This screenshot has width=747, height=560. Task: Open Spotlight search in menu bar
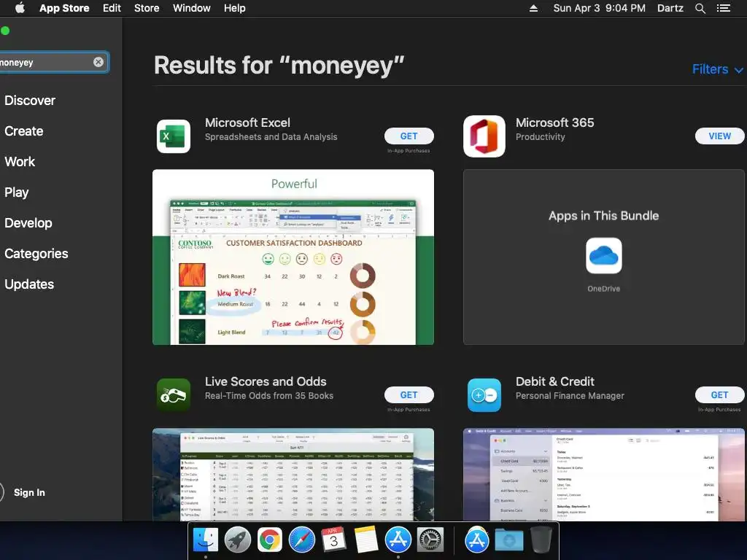tap(700, 8)
